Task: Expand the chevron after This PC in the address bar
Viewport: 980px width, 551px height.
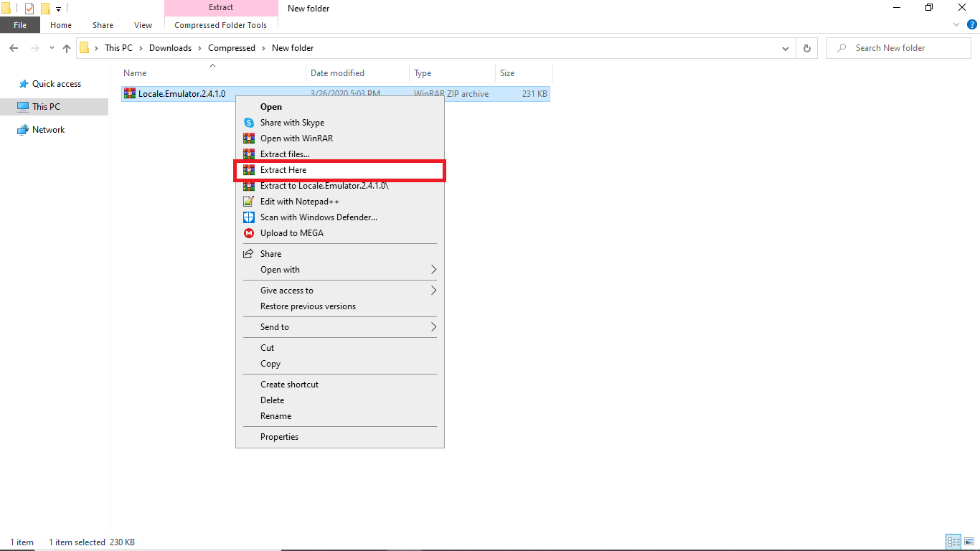Action: pos(141,48)
